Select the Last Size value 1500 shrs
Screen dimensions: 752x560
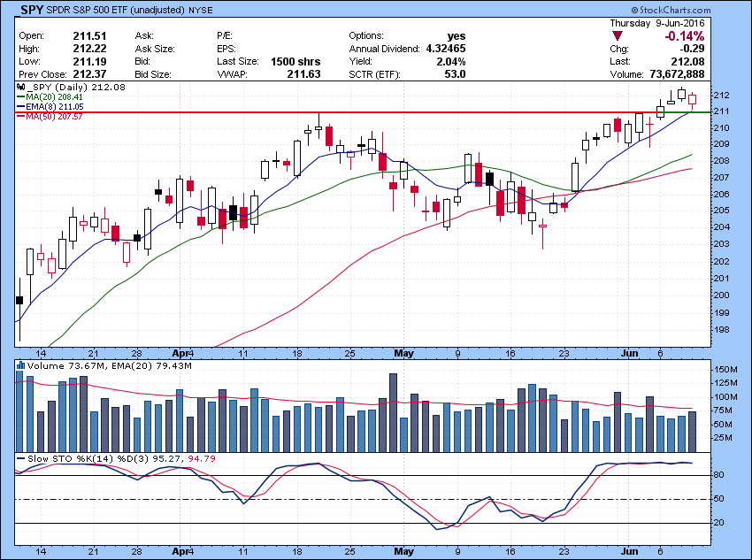coord(295,61)
